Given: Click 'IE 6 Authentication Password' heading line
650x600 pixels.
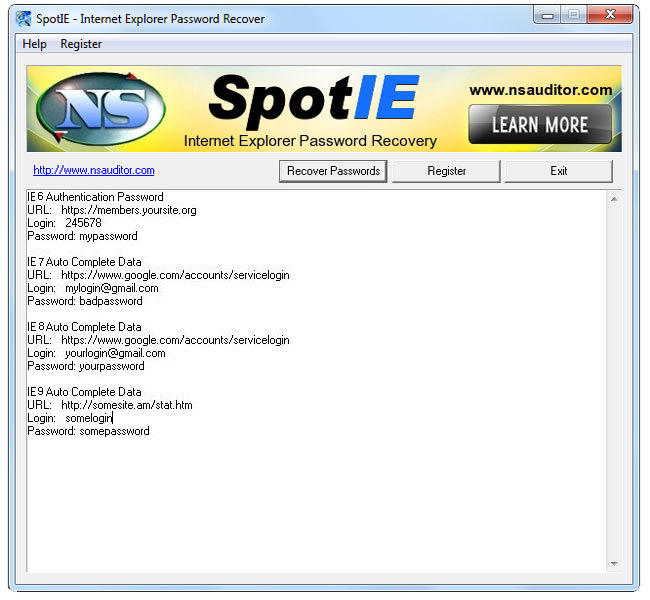Looking at the screenshot, I should click(x=95, y=197).
